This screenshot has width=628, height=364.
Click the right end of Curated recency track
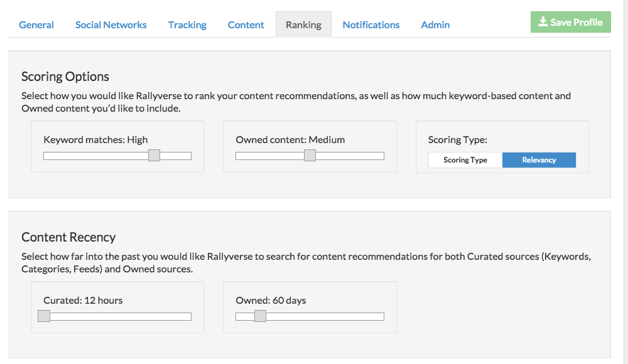[x=188, y=316]
